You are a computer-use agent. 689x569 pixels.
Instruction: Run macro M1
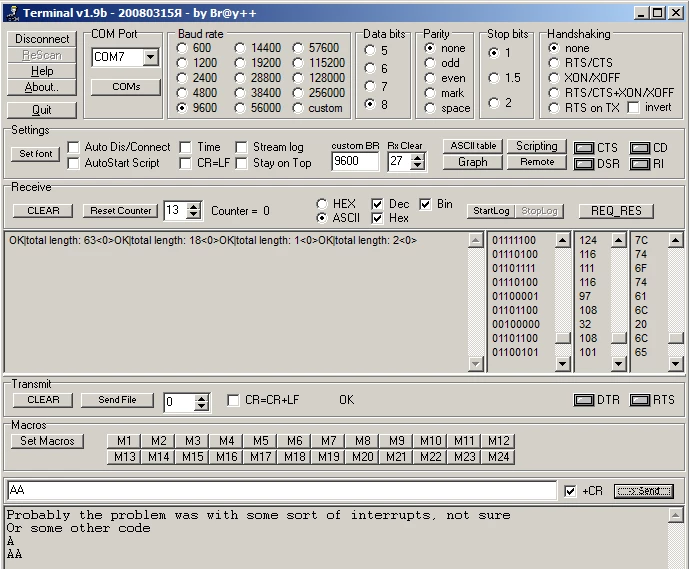tap(124, 441)
